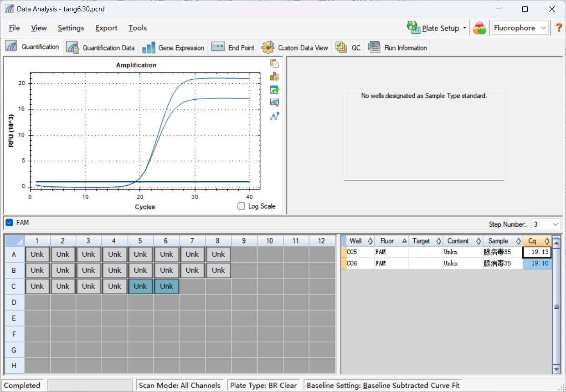566x392 pixels.
Task: Expand the Plate Setup dropdown arrow
Action: 465,28
